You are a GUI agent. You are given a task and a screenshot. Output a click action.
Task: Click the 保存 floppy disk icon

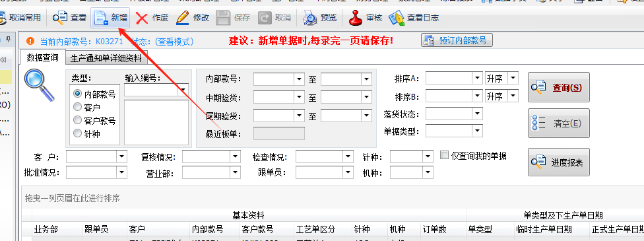click(224, 18)
